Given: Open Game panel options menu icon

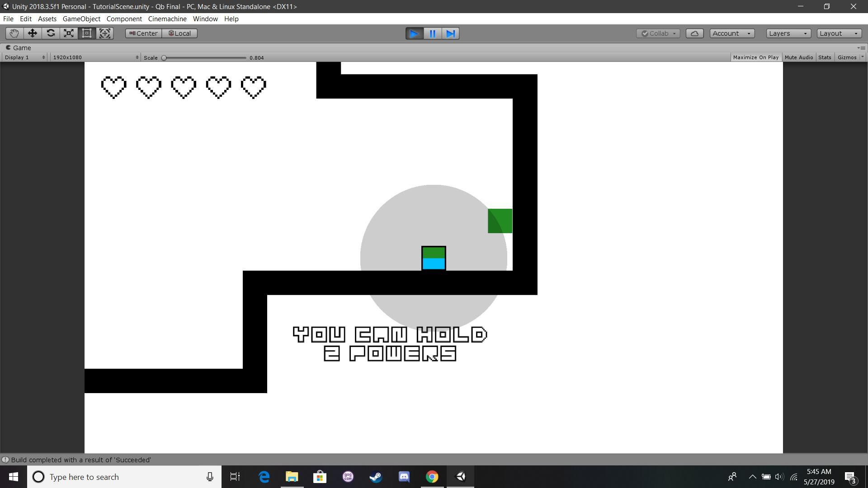Looking at the screenshot, I should 861,48.
